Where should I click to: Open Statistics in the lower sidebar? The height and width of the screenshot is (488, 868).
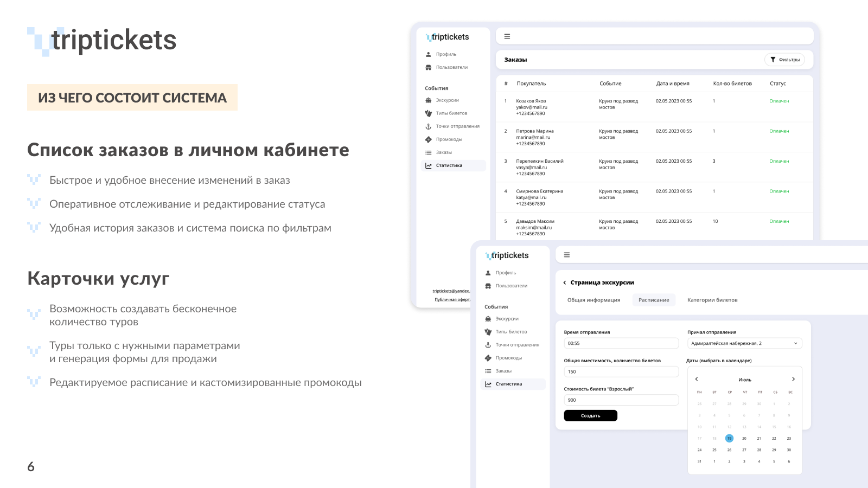[x=508, y=384]
